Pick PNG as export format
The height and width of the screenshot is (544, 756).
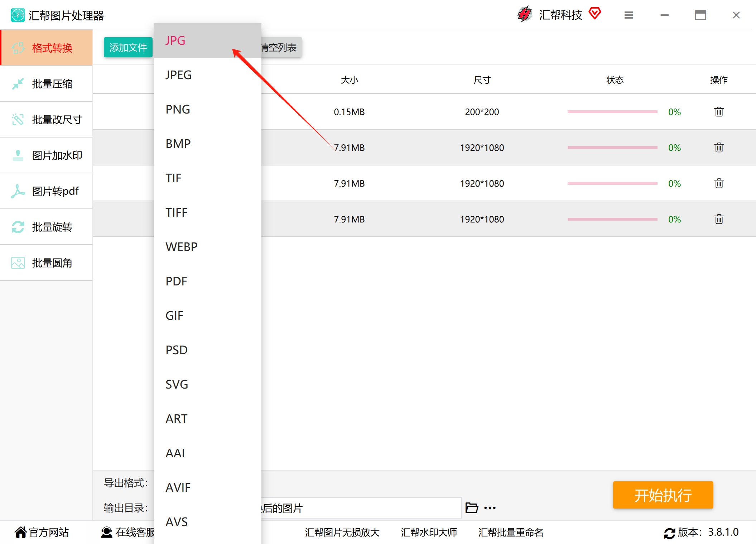pos(208,109)
